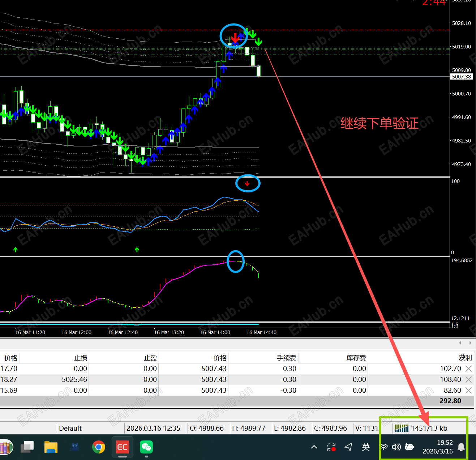Click the 194.6852 indicator scale value
The height and width of the screenshot is (460, 476).
click(462, 260)
